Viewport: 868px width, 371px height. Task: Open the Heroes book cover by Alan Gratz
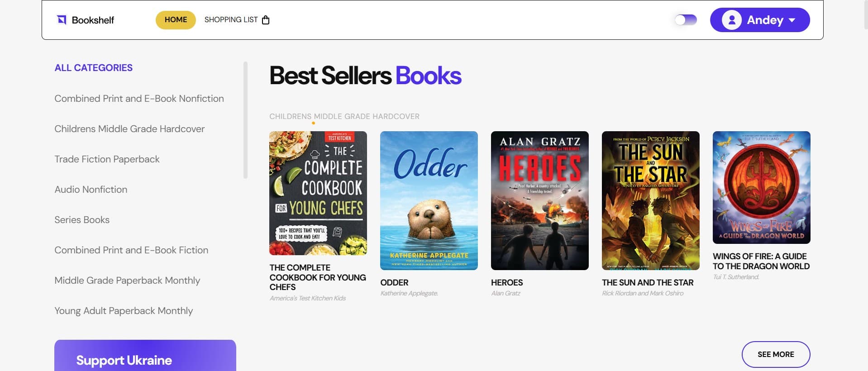pyautogui.click(x=540, y=200)
